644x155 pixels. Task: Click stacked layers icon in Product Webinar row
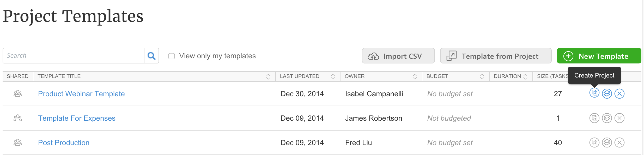click(x=607, y=94)
